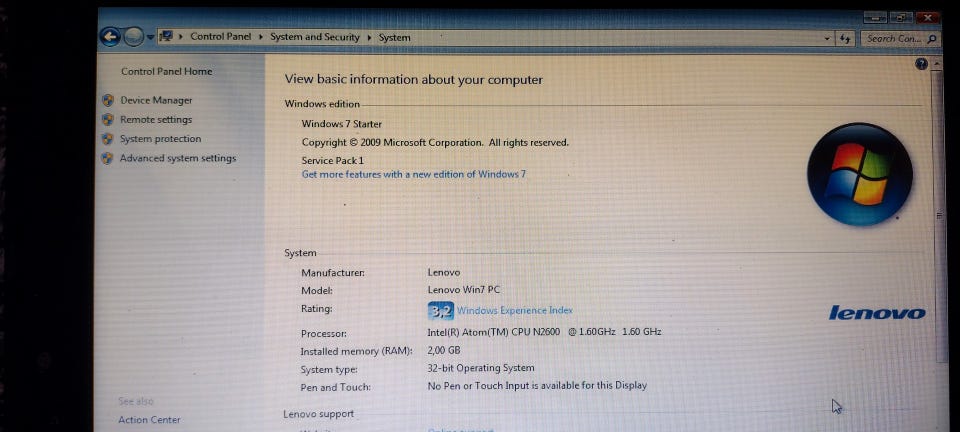Open Remote settings link
The height and width of the screenshot is (432, 960).
[156, 120]
